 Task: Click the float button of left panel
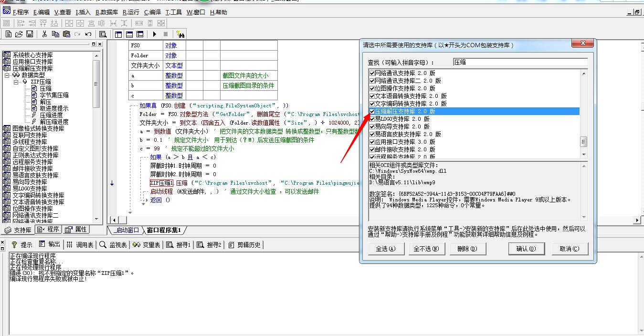click(x=94, y=44)
